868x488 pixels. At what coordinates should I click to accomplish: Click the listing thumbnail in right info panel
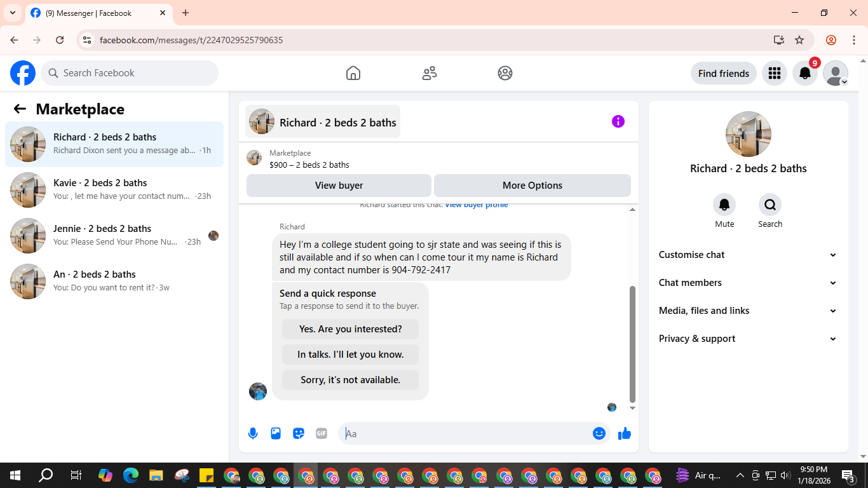point(749,134)
